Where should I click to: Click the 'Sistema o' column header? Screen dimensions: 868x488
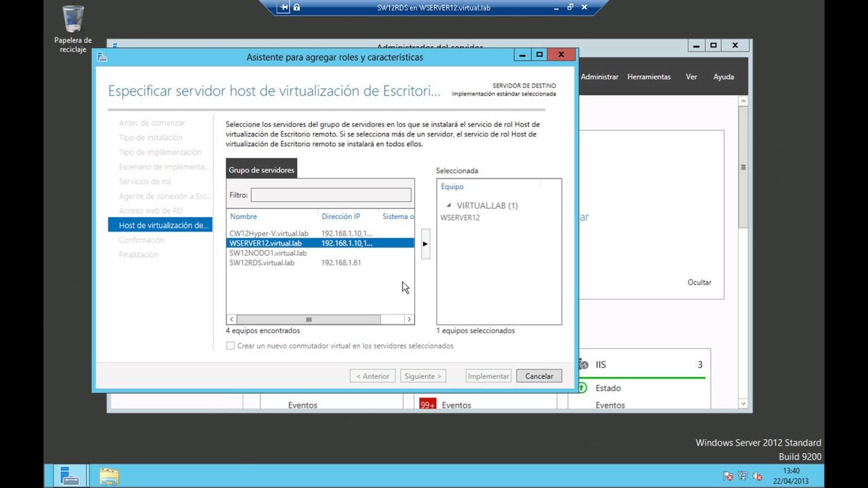coord(398,216)
